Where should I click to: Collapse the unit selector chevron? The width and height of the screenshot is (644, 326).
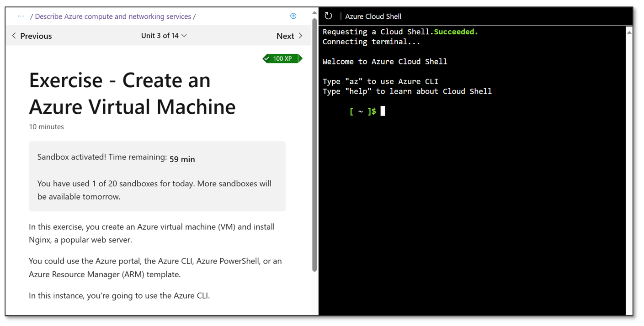pos(183,35)
